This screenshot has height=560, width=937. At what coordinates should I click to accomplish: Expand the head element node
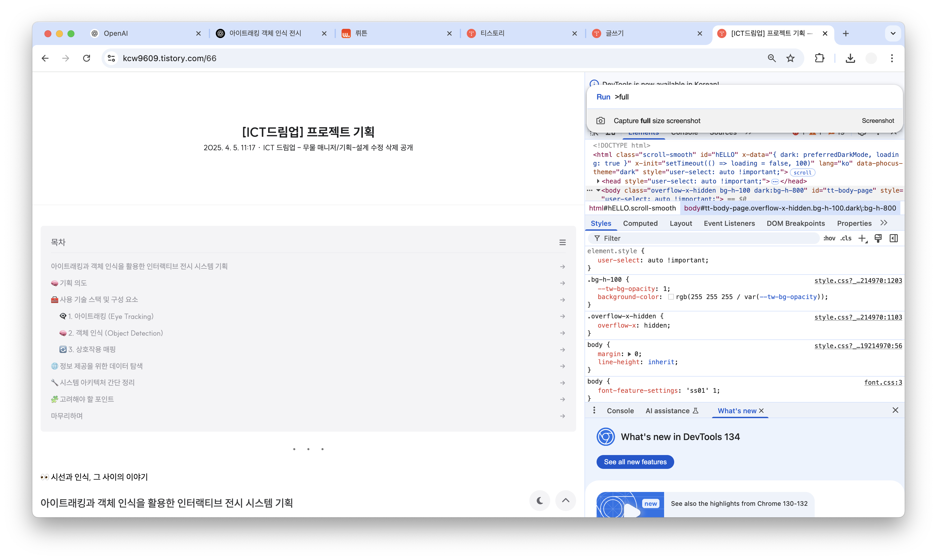click(x=598, y=181)
